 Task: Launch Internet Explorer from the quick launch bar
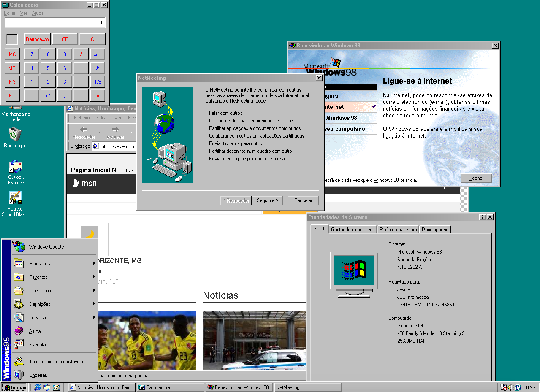tap(38, 387)
